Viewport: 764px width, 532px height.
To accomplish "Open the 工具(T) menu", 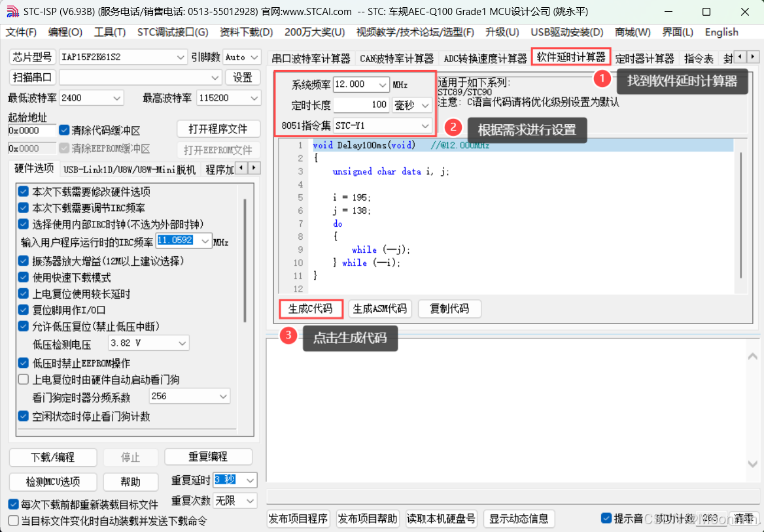I will pyautogui.click(x=110, y=33).
